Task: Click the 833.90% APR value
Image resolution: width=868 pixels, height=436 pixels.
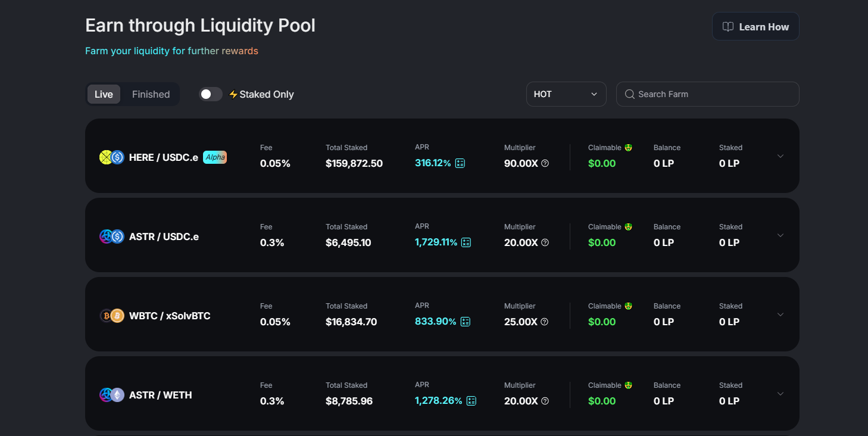Action: tap(436, 322)
